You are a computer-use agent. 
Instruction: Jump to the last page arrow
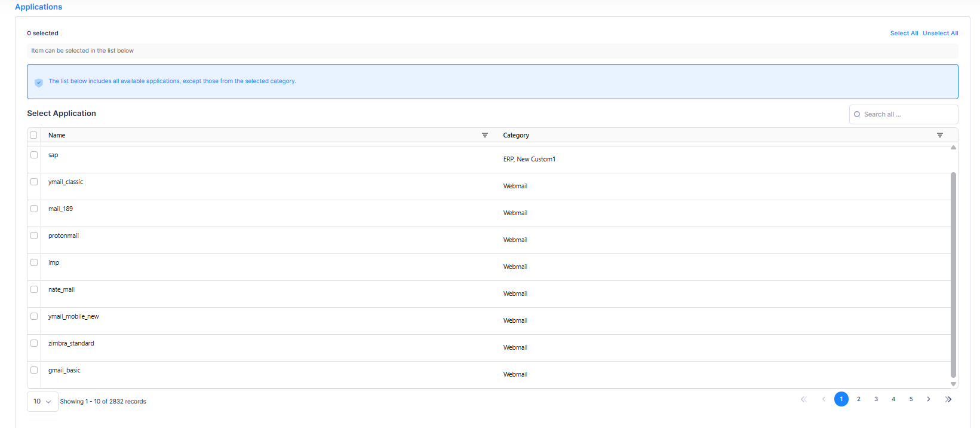coord(948,399)
